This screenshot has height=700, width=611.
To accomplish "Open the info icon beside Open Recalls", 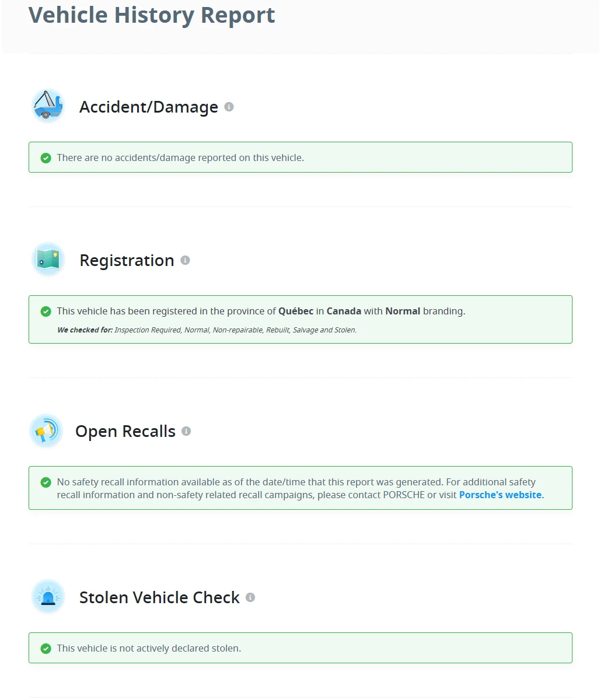I will click(x=186, y=431).
